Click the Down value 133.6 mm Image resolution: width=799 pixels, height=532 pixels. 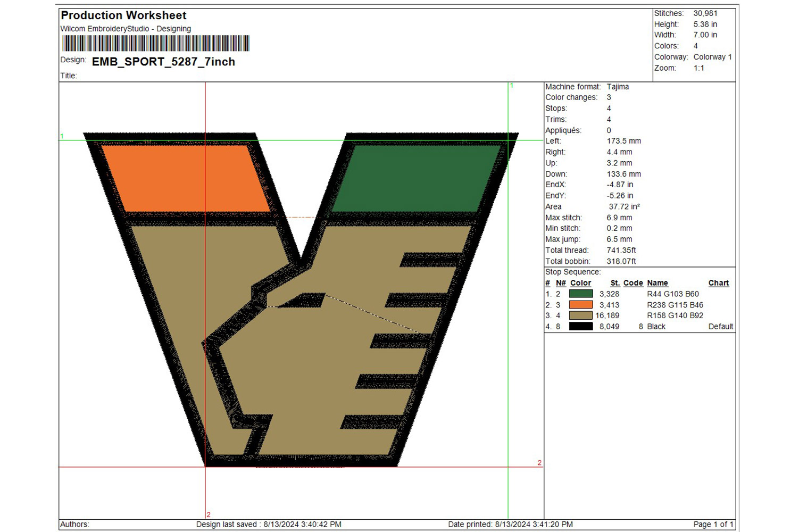pyautogui.click(x=624, y=174)
